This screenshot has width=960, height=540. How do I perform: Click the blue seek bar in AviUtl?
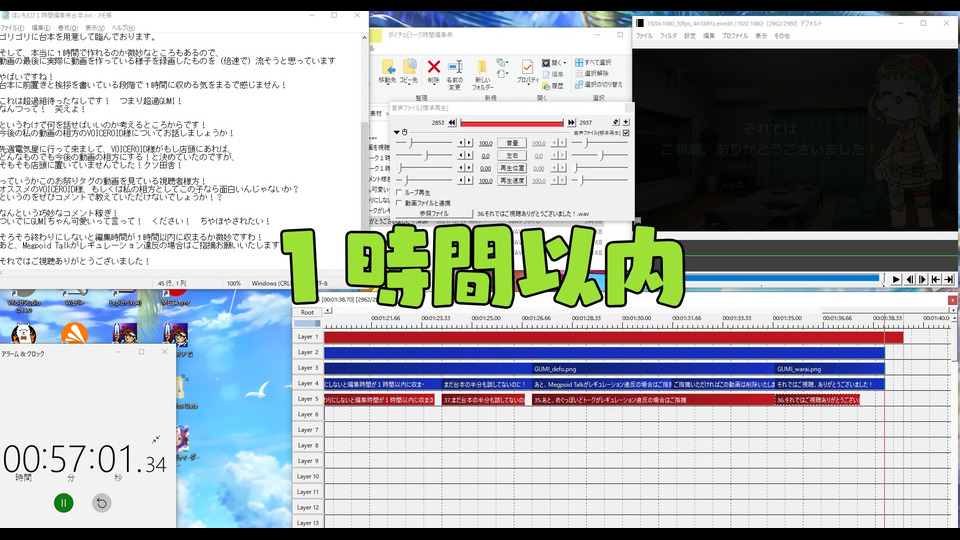click(782, 278)
